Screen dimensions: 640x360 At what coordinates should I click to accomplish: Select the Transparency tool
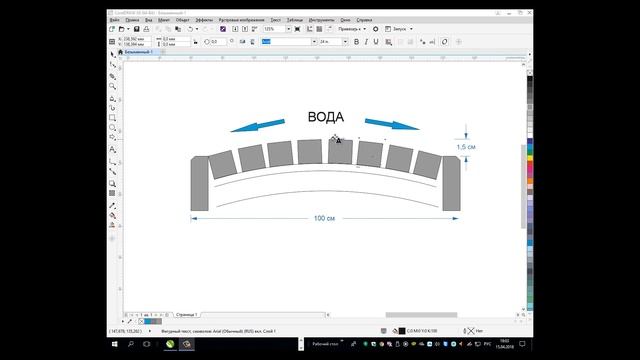pyautogui.click(x=113, y=193)
